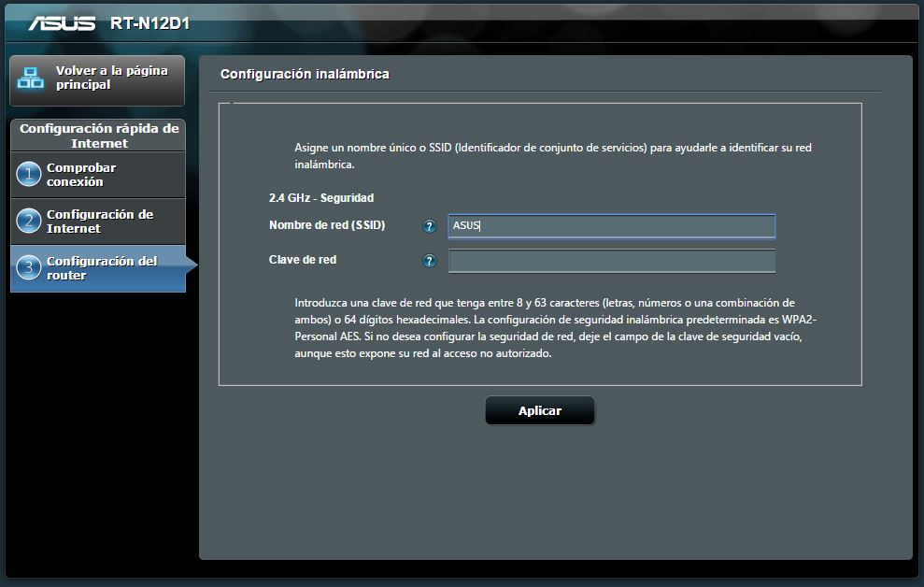Select the Configuración del router step

[x=102, y=268]
